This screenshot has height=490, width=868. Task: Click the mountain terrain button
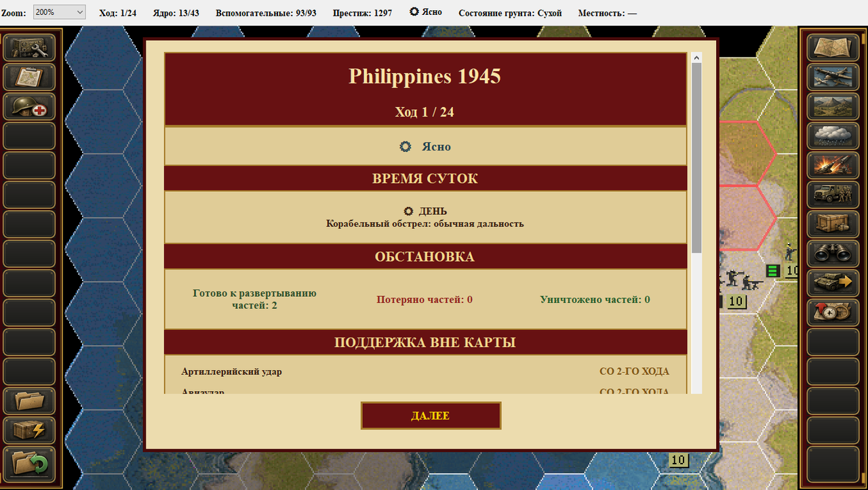[832, 107]
